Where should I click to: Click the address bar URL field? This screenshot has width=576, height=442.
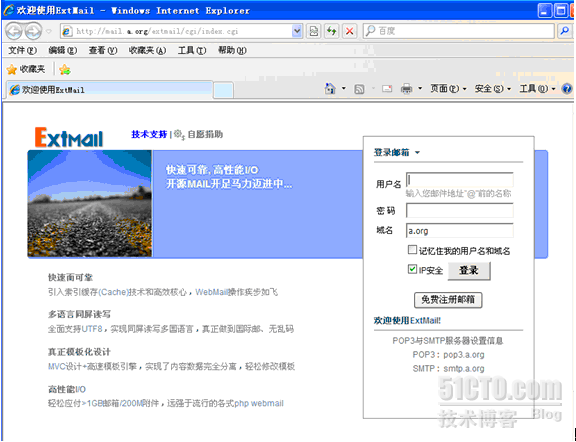[x=176, y=32]
